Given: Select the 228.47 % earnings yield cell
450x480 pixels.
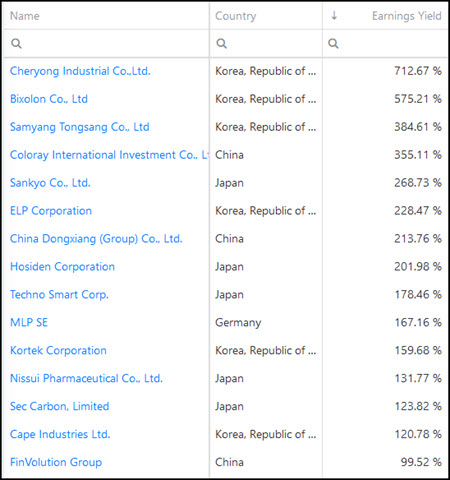Looking at the screenshot, I should [418, 211].
